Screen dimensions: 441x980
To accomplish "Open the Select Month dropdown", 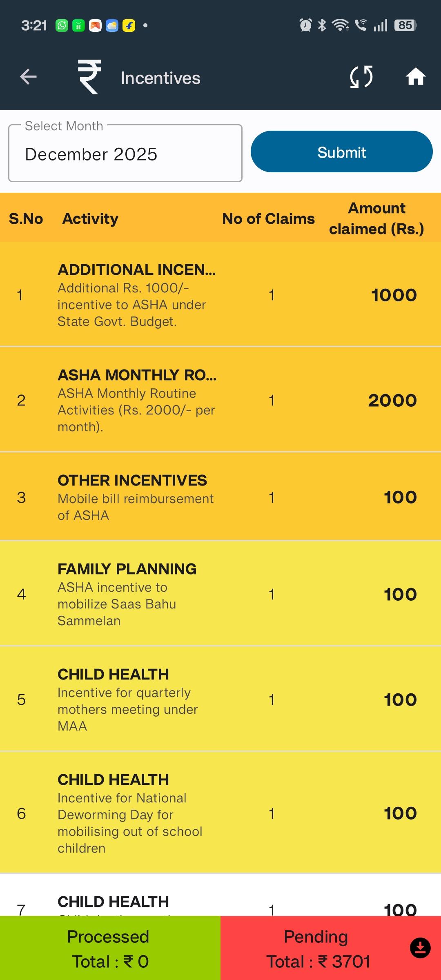I will (x=125, y=154).
